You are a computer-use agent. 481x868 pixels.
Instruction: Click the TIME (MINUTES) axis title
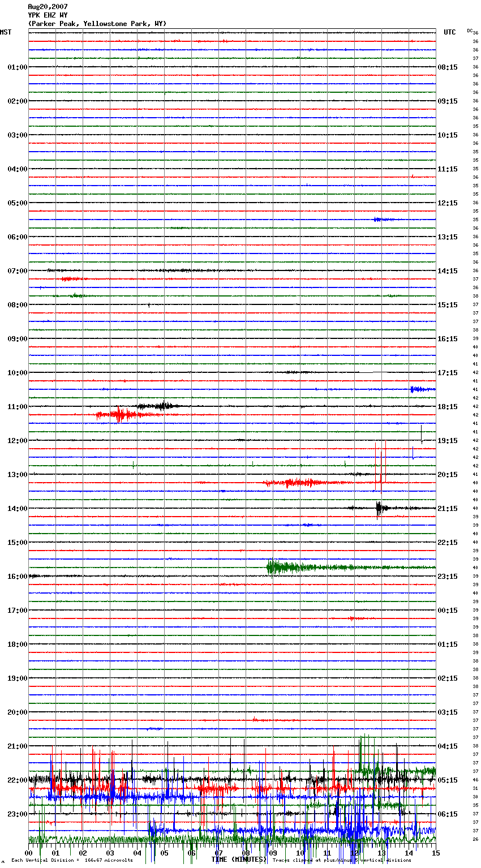click(x=239, y=860)
